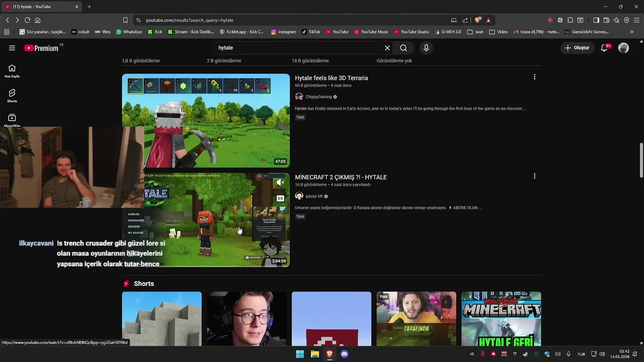The image size is (644, 362).
Task: Bookmark this page with bookmark icon
Action: 125,20
